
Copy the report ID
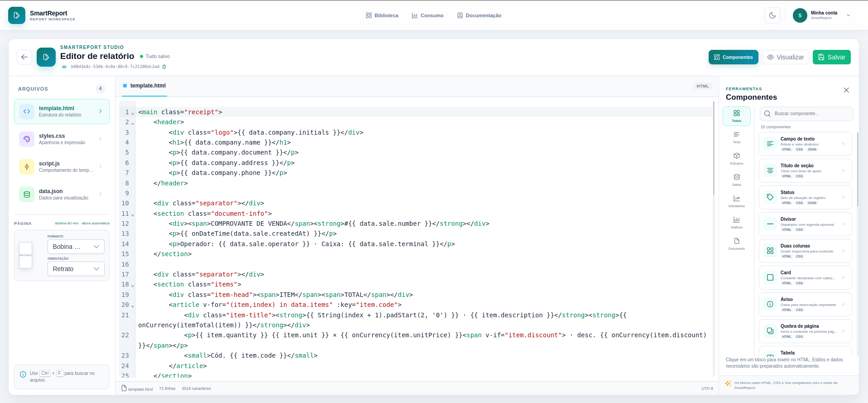(164, 67)
